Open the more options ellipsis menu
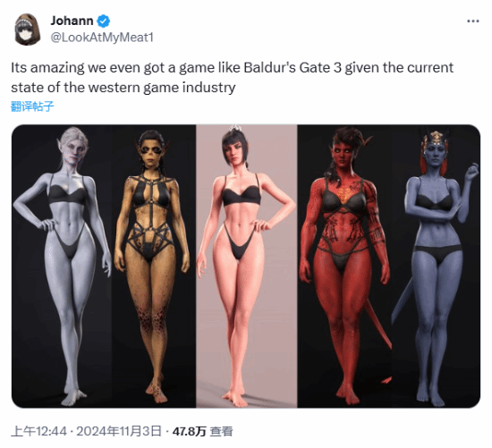492x448 pixels. point(472,21)
